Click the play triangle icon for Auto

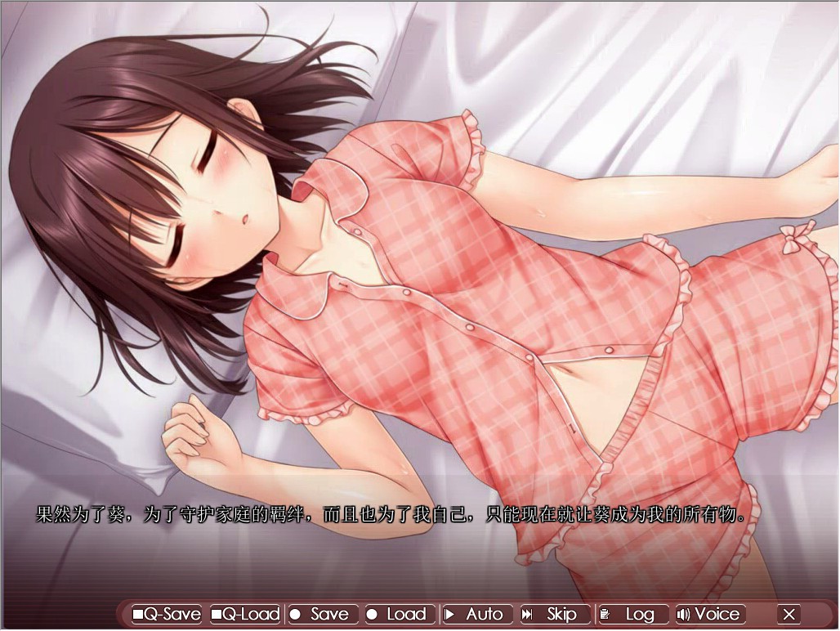tap(449, 615)
